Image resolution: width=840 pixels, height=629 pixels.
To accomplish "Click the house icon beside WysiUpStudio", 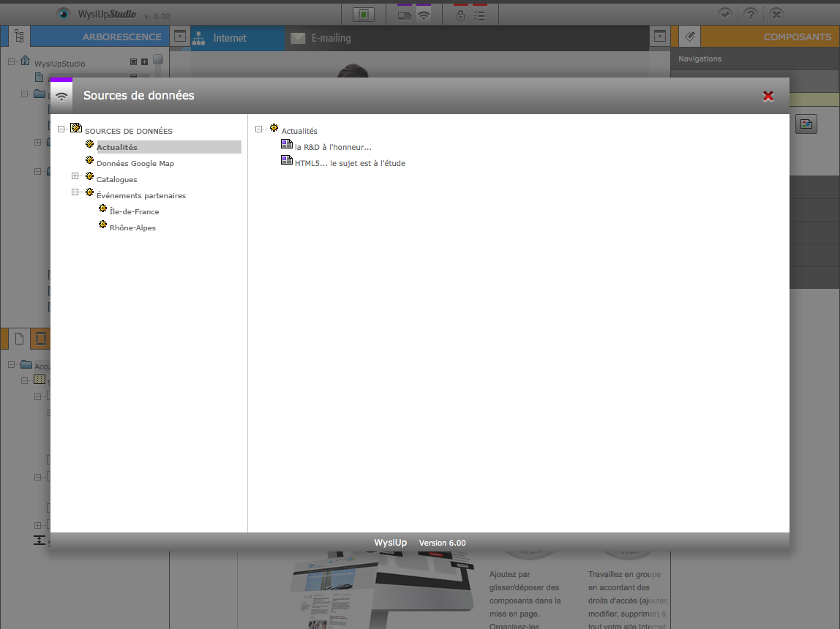I will point(25,60).
